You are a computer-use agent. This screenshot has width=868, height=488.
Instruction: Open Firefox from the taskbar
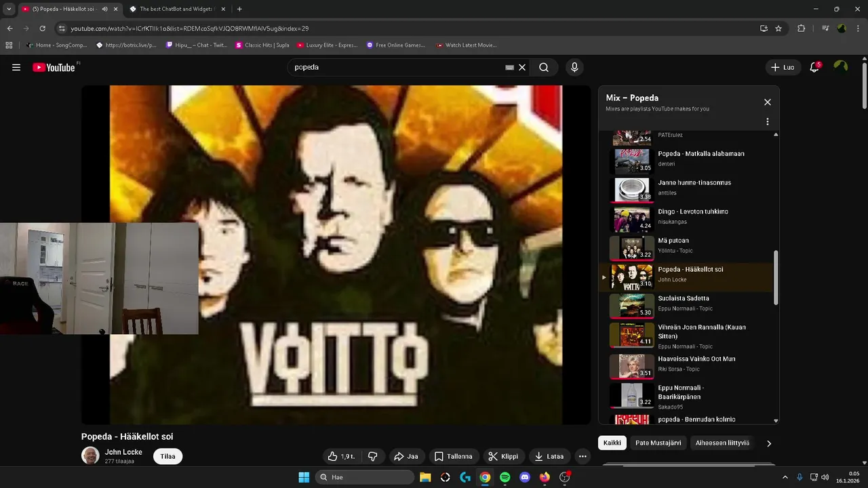coord(545,477)
